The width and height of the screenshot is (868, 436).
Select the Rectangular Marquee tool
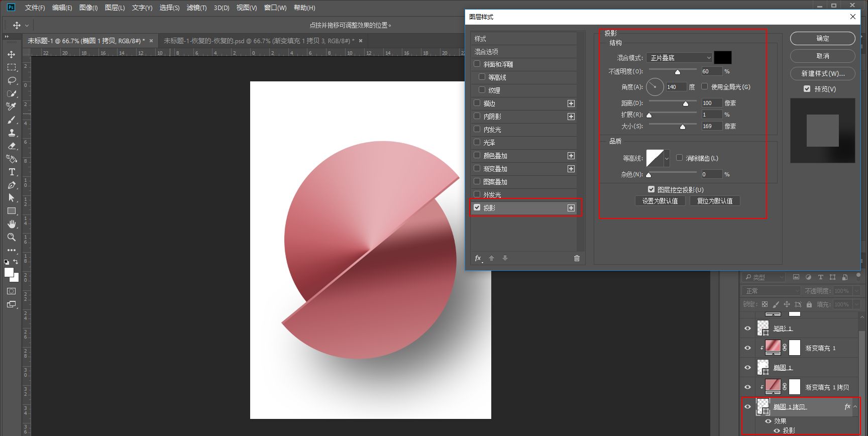[x=12, y=67]
